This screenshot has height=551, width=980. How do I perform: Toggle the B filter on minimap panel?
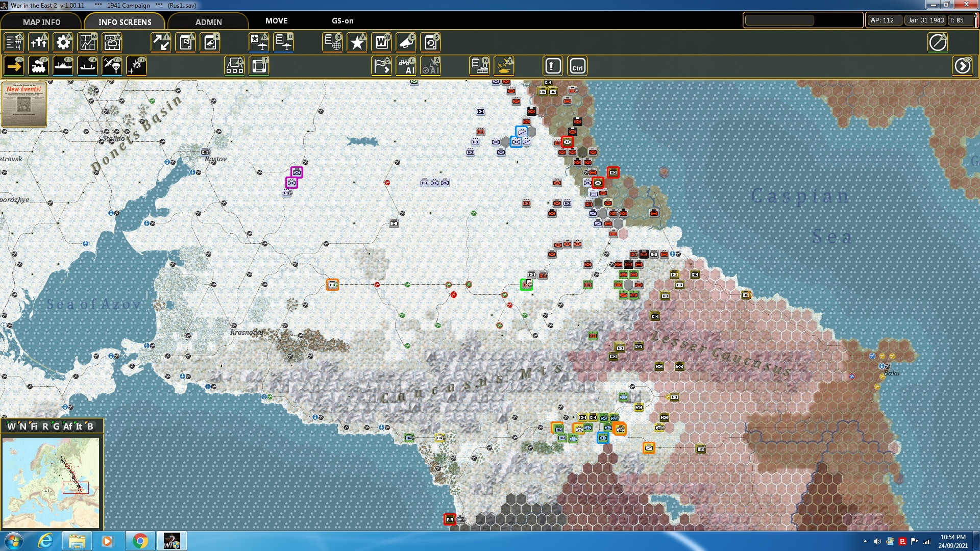(90, 427)
